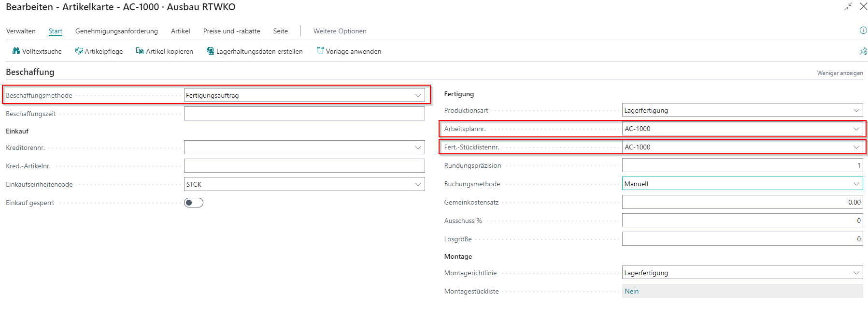Image resolution: width=868 pixels, height=310 pixels.
Task: Select the Losgröße input field
Action: (741, 239)
